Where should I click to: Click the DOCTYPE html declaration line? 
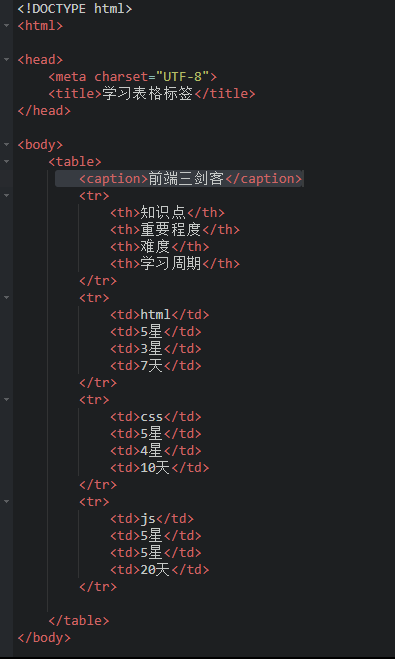coord(75,8)
